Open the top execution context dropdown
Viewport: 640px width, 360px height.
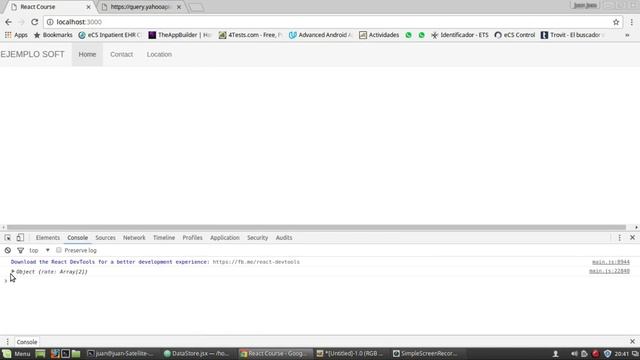click(x=40, y=250)
